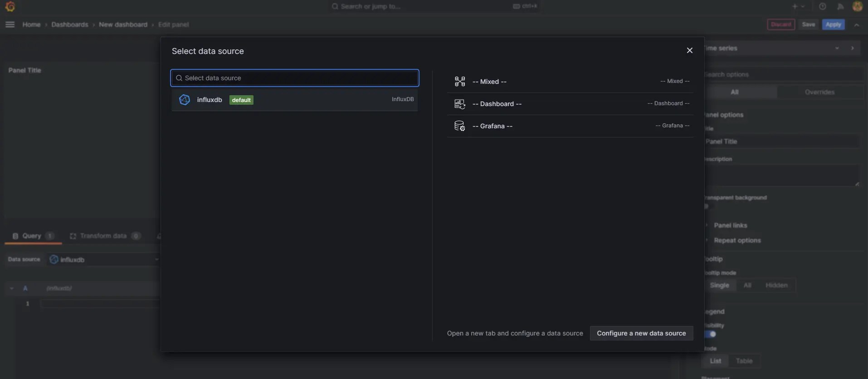Click the Apply button
The width and height of the screenshot is (868, 379).
833,24
